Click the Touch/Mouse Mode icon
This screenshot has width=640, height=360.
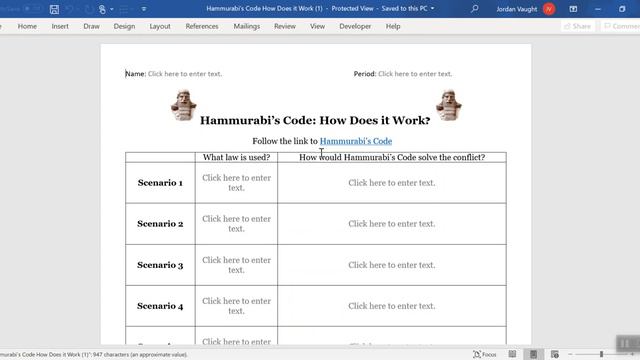tap(102, 9)
